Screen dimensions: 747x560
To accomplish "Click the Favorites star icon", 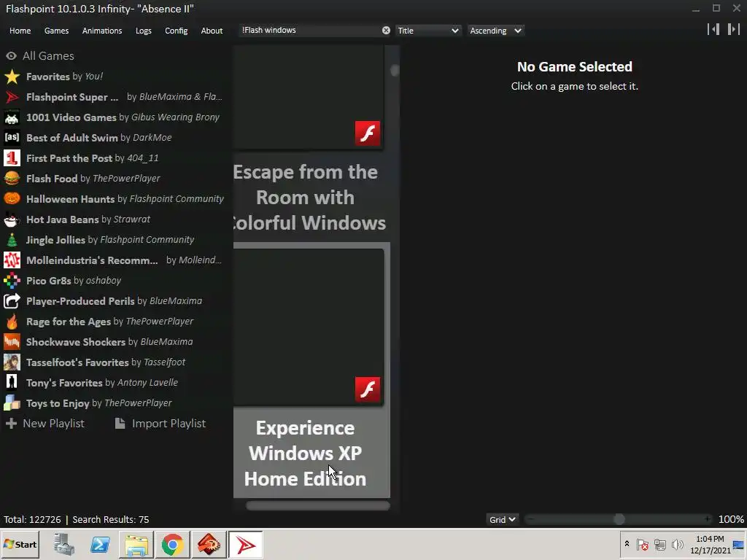I will (x=12, y=77).
